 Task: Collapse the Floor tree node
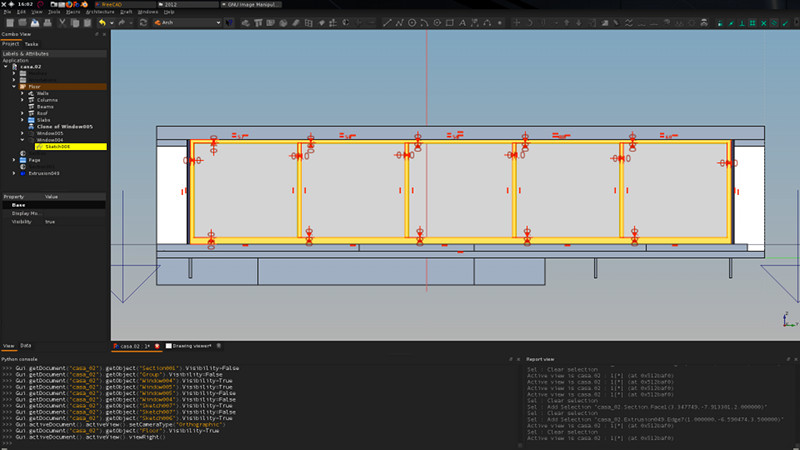point(14,87)
